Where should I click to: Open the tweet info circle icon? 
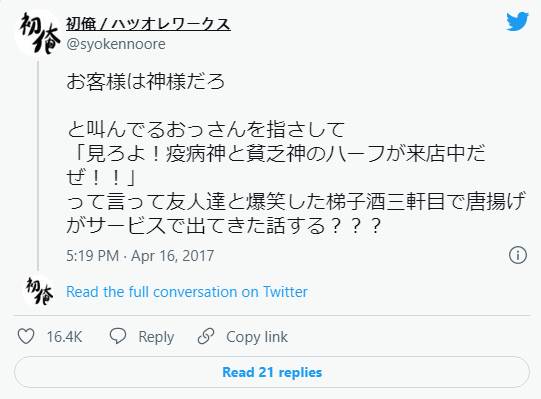[518, 255]
